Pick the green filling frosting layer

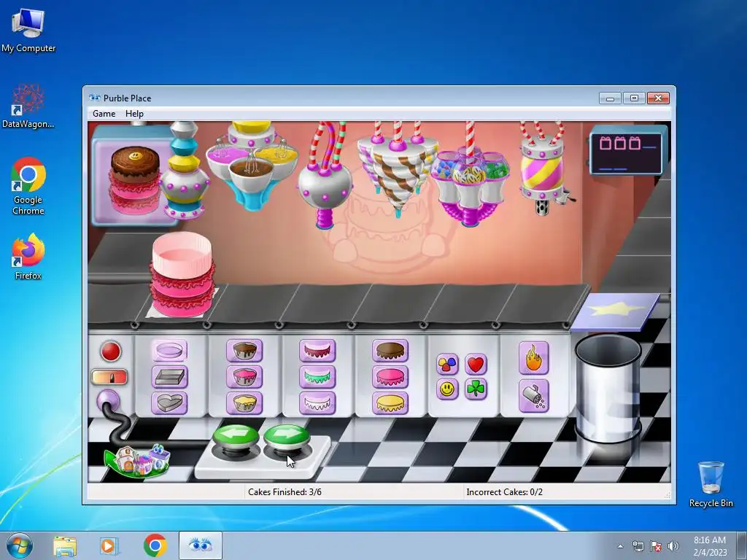317,377
